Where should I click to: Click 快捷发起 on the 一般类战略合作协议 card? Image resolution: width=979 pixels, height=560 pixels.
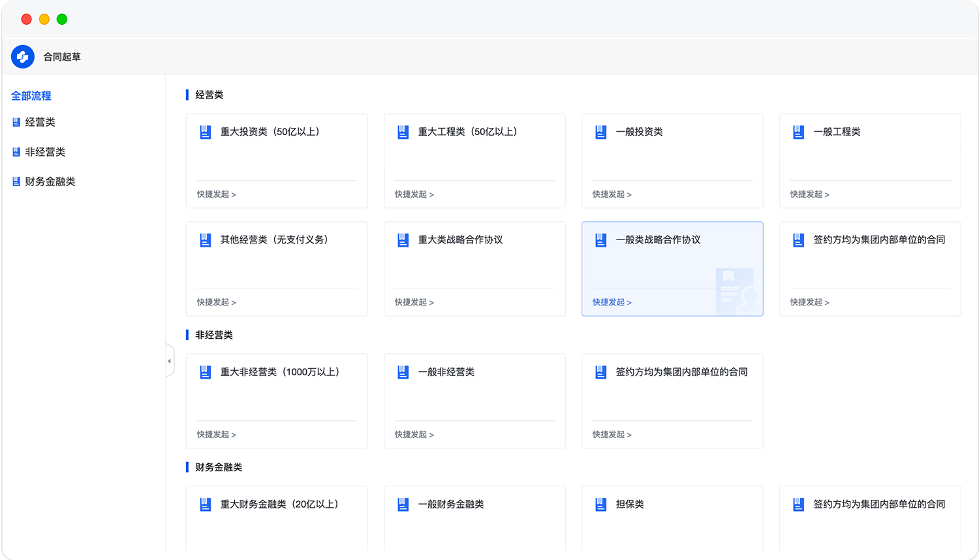pos(612,302)
